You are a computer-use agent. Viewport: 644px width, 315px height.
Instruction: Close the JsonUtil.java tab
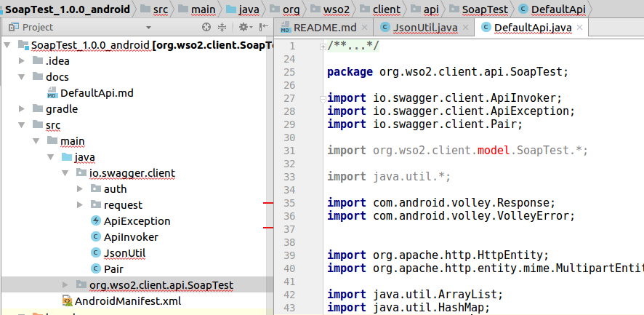point(465,28)
